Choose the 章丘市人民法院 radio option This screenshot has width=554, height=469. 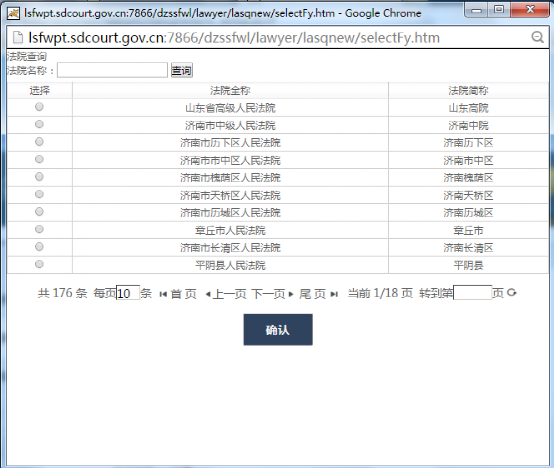(39, 229)
